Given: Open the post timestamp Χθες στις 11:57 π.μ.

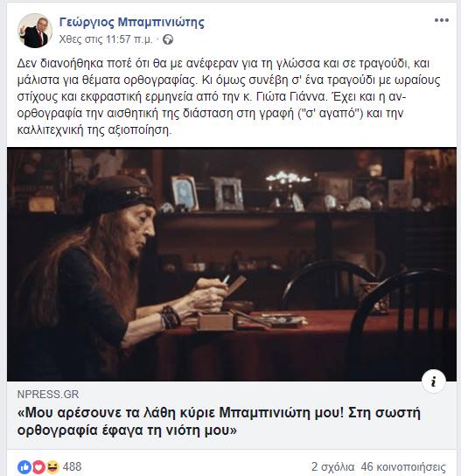Looking at the screenshot, I should click(x=106, y=39).
